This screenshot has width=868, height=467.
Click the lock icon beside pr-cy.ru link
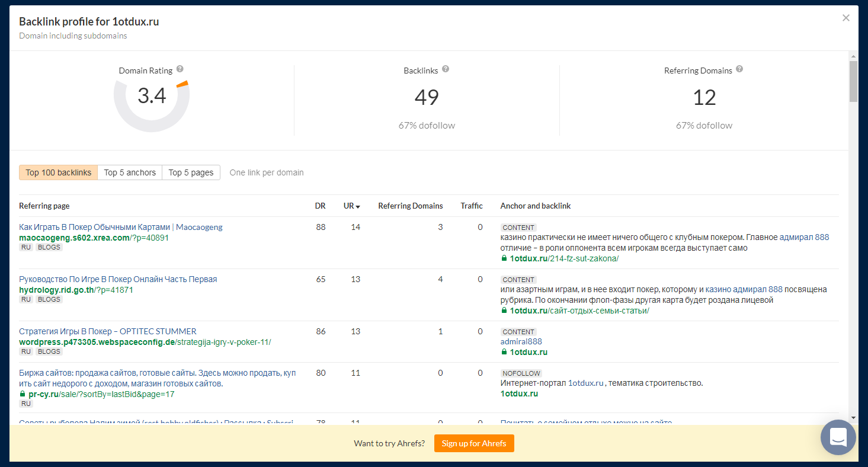click(23, 394)
